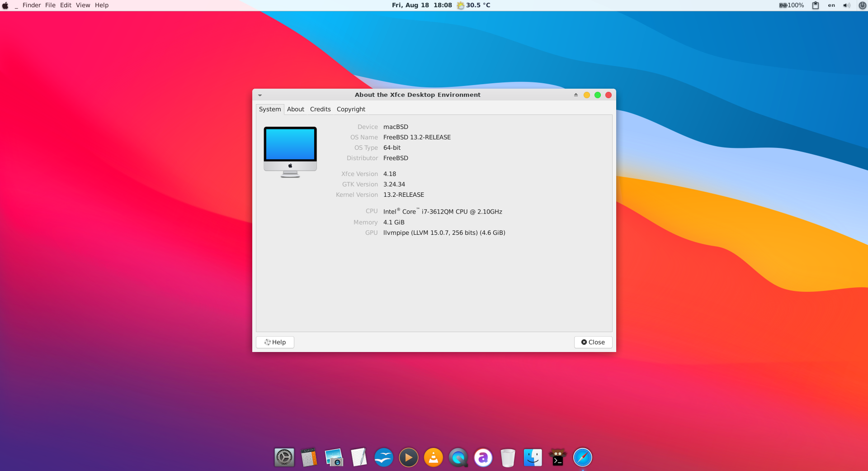
Task: Click the battery 100% indicator
Action: tap(791, 5)
